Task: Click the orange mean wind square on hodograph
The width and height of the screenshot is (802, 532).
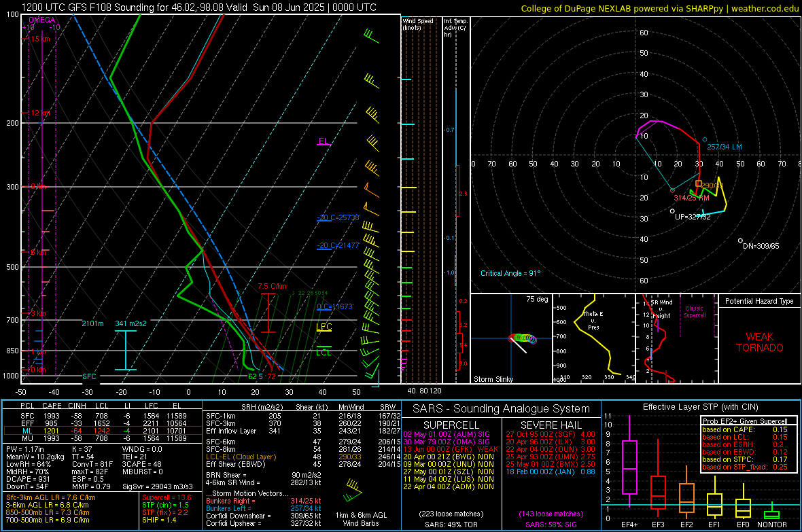Action: (x=699, y=183)
